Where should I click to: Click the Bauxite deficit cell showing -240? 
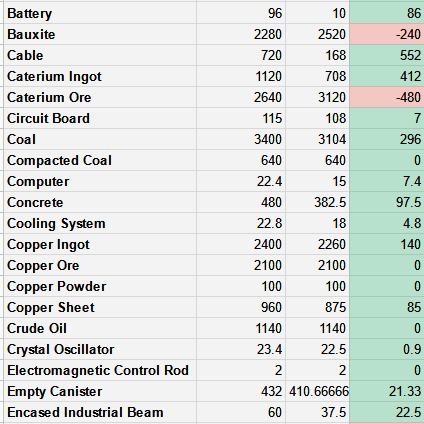(387, 34)
